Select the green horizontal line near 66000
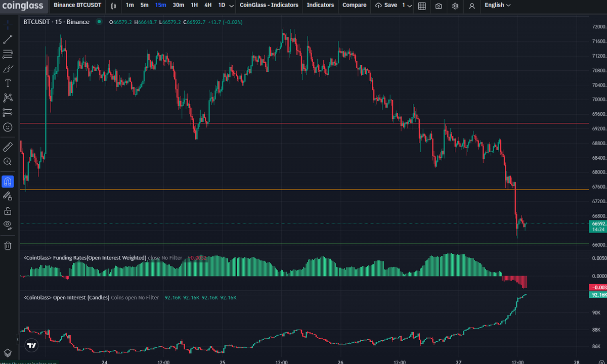Viewport: 607px width, 364px height. pos(303,243)
